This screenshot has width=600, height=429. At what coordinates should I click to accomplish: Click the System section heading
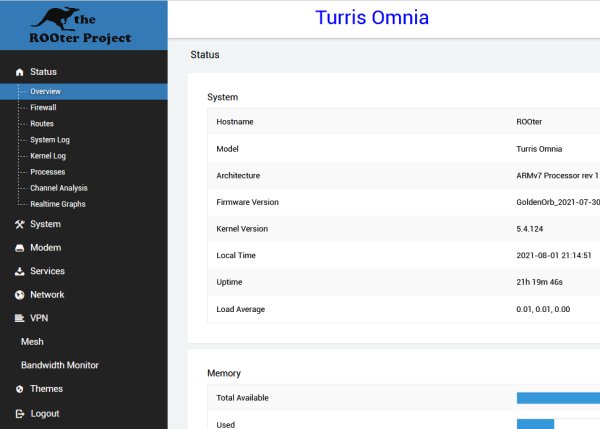[223, 97]
